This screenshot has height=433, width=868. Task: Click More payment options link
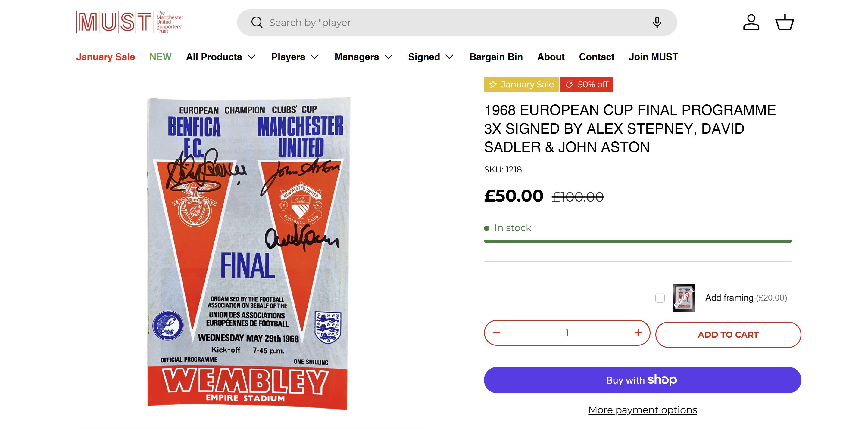pos(642,410)
